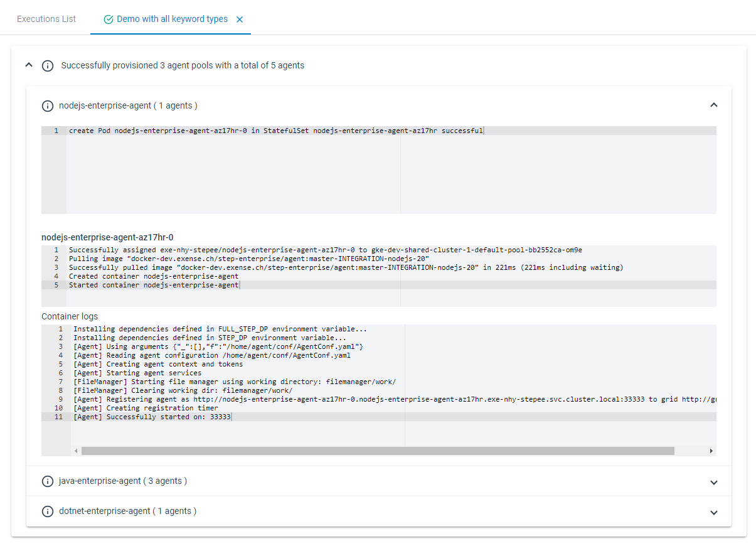Click the green check status icon on tab
Screen dimensions: 756x546
coord(109,19)
